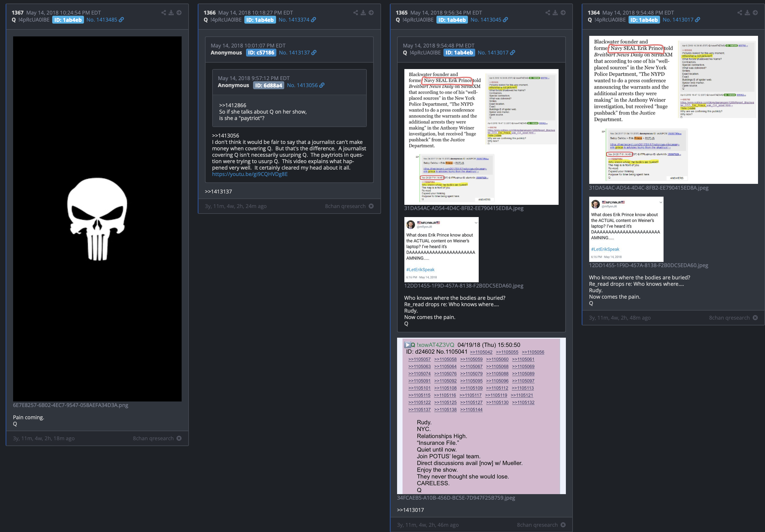Open the youtu.be/gi9CQHVDg8E video link

coord(250,174)
